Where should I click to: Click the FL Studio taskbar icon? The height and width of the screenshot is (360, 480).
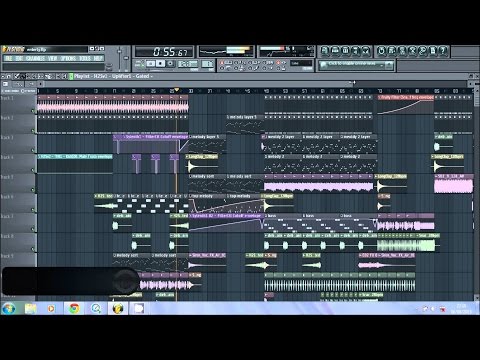click(x=118, y=309)
